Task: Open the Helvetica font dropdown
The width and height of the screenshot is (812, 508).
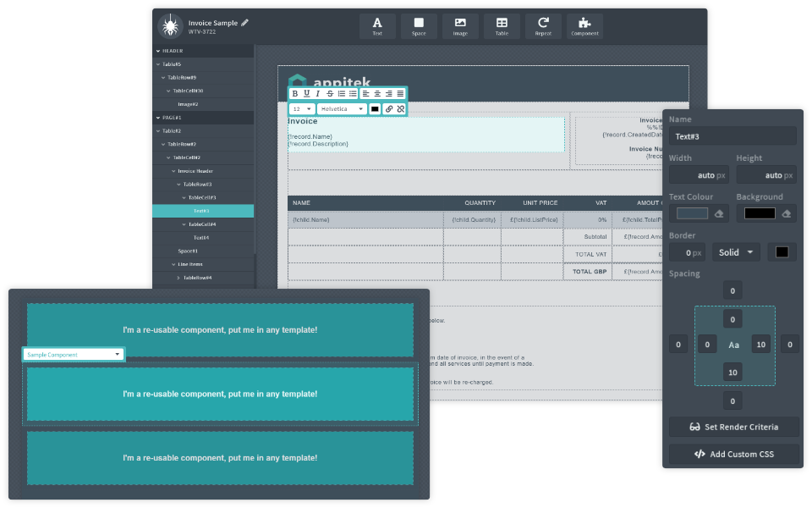Action: (341, 109)
